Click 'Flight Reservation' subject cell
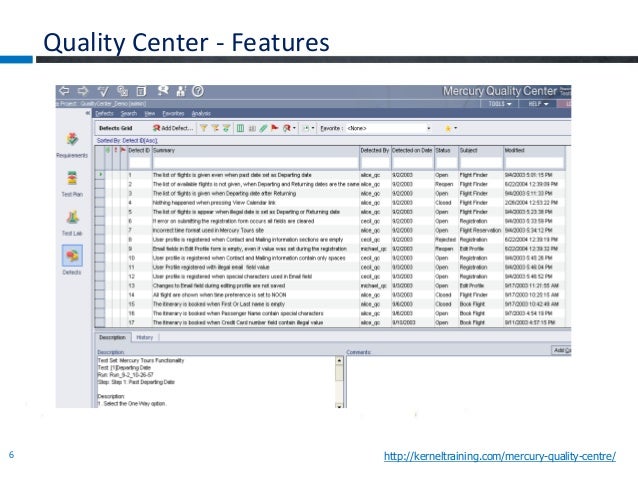The width and height of the screenshot is (638, 479). tap(481, 230)
